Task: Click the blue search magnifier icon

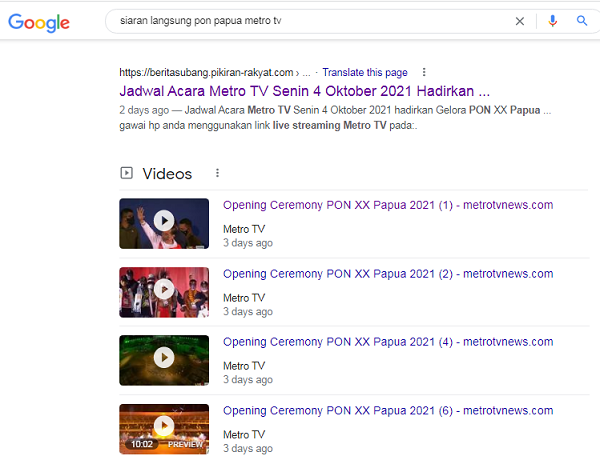Action: (582, 21)
